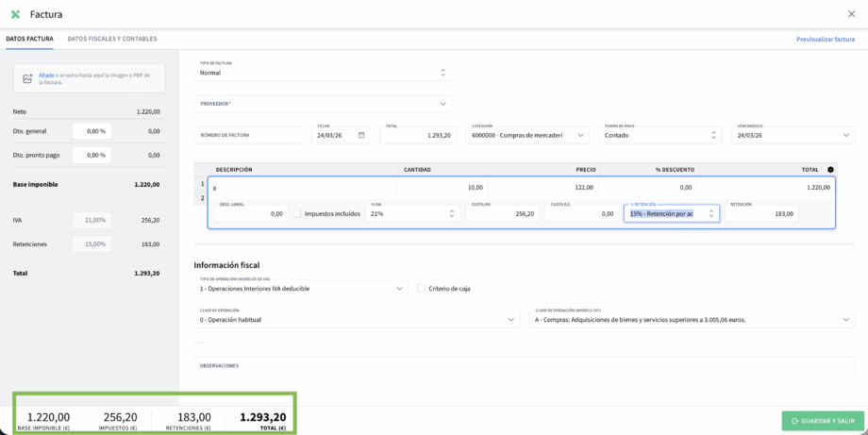Click the green app logo beside Factura
This screenshot has width=868, height=435.
point(15,14)
